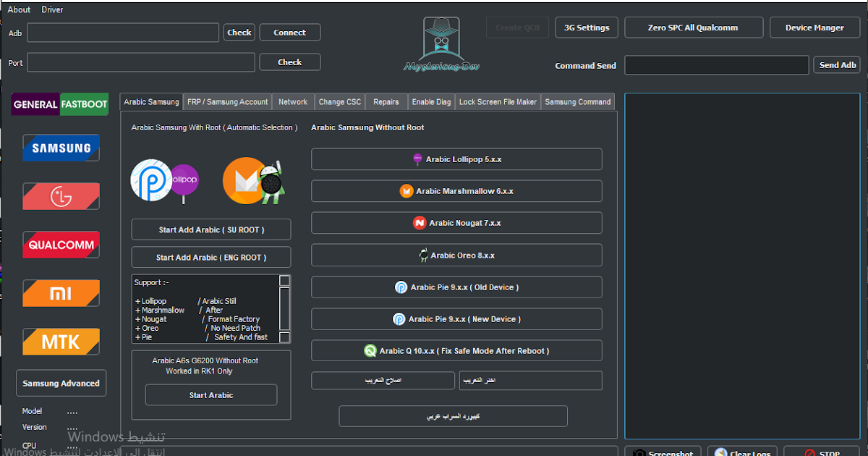Click Start Add Arabic ( SU ROOT )

tap(211, 229)
